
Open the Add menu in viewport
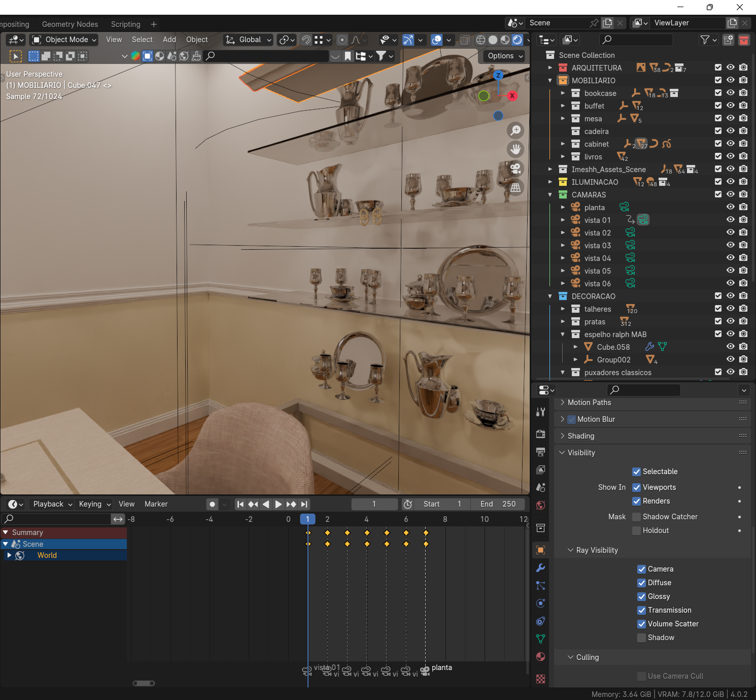(169, 40)
